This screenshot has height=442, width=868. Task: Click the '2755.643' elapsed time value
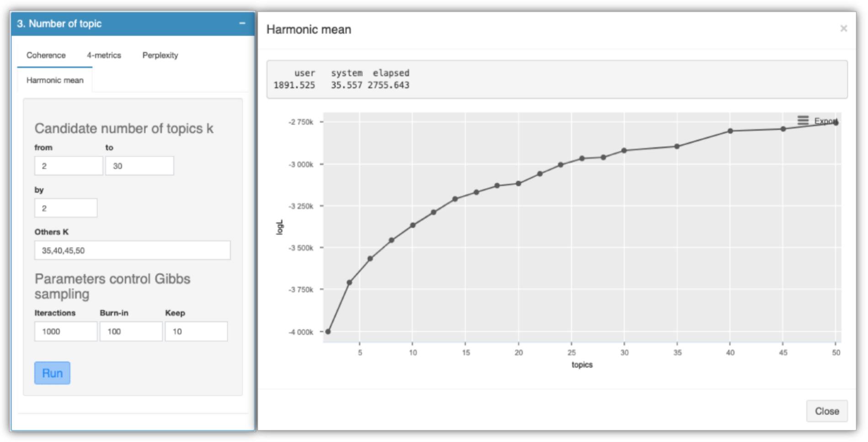click(x=389, y=85)
